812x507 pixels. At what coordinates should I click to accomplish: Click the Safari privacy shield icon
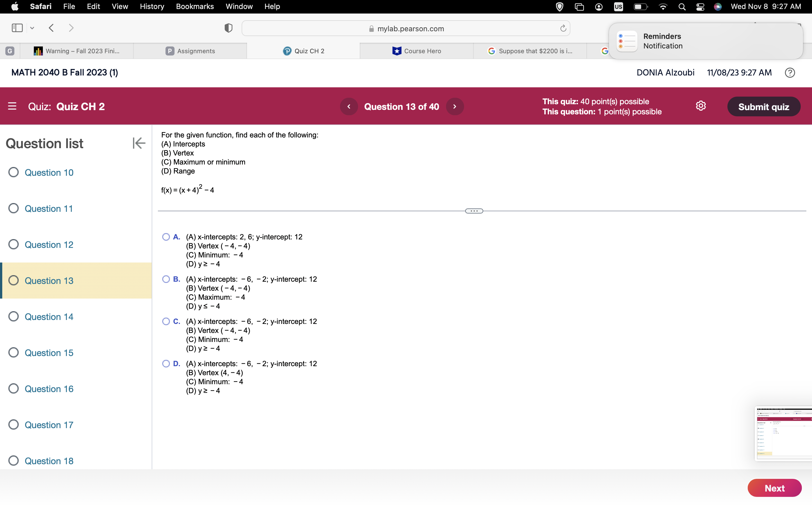click(228, 28)
